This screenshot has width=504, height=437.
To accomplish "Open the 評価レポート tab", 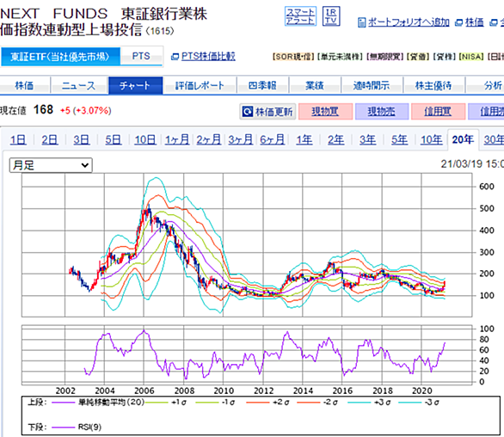I will click(x=200, y=85).
